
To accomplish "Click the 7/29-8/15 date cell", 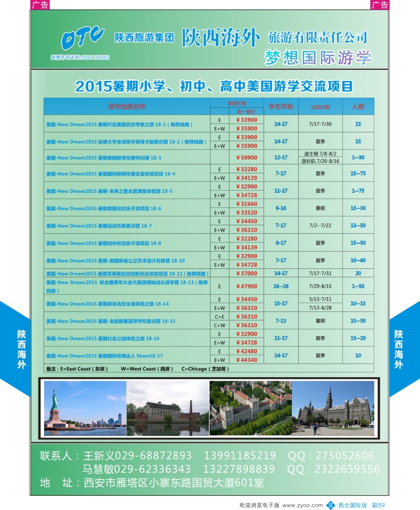I will (x=320, y=286).
